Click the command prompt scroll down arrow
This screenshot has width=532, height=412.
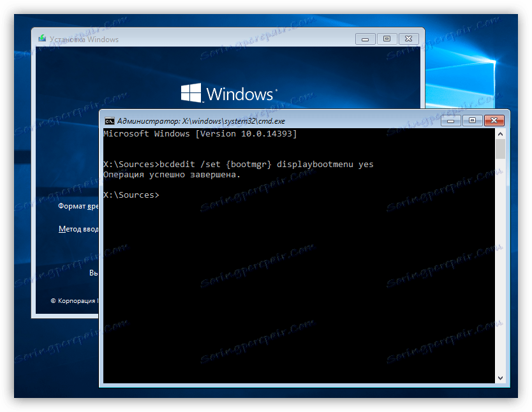[x=500, y=378]
